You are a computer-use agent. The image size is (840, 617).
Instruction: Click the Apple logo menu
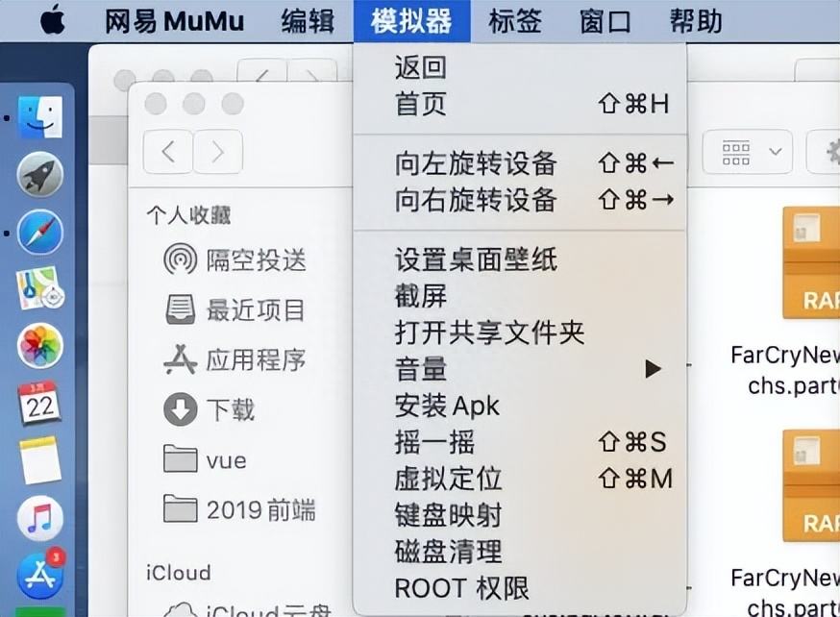coord(52,20)
